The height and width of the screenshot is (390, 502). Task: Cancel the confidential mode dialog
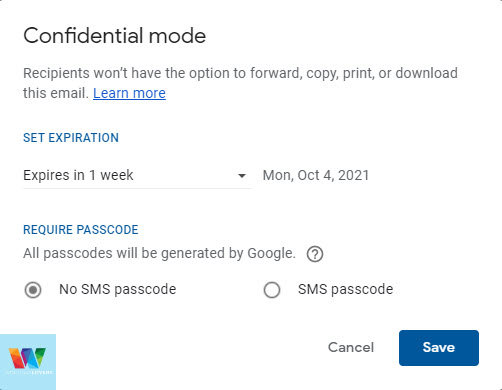coord(351,348)
